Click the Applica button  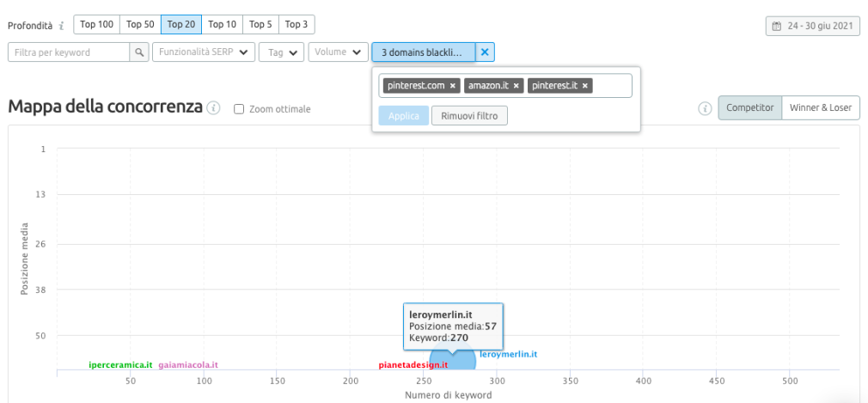point(404,116)
